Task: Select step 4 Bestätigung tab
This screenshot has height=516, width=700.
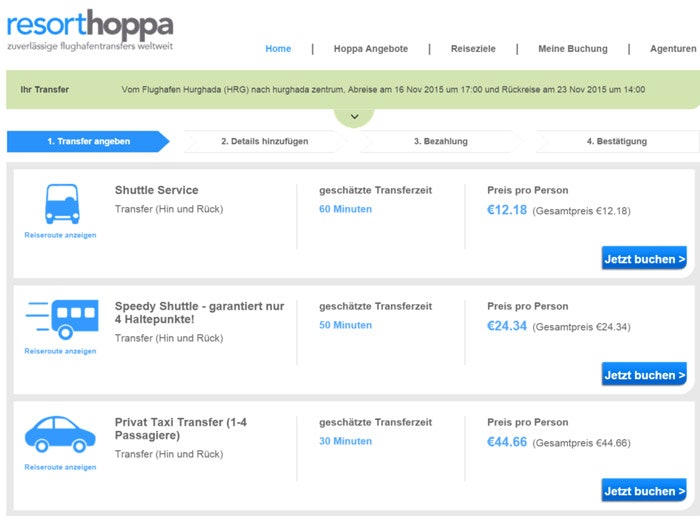Action: click(x=617, y=141)
